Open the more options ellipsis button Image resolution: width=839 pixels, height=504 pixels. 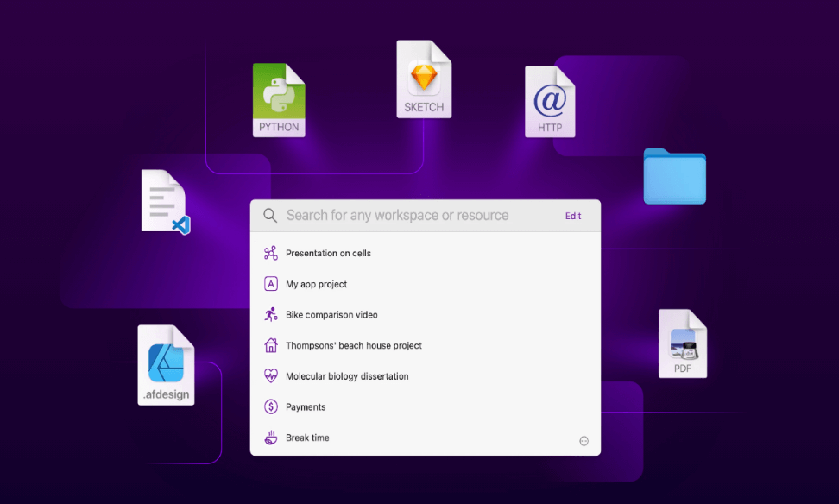tap(584, 441)
